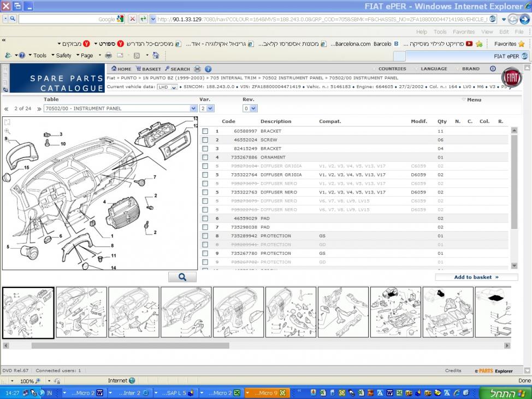The image size is (532, 399).
Task: Check the box for SCREW 46552024
Action: [x=205, y=140]
